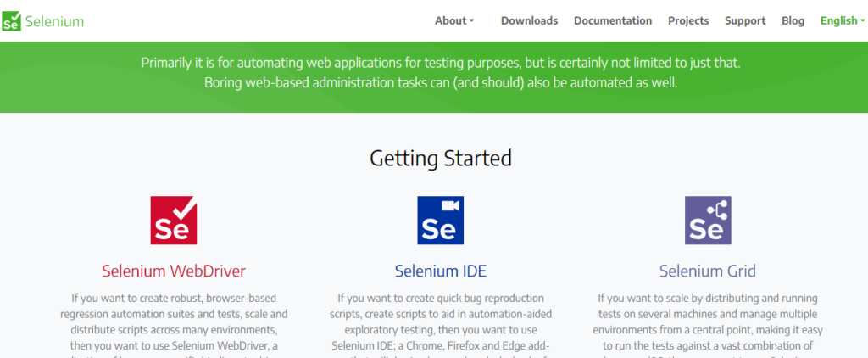Open the English language dropdown
Image resolution: width=868 pixels, height=358 pixels.
(843, 21)
